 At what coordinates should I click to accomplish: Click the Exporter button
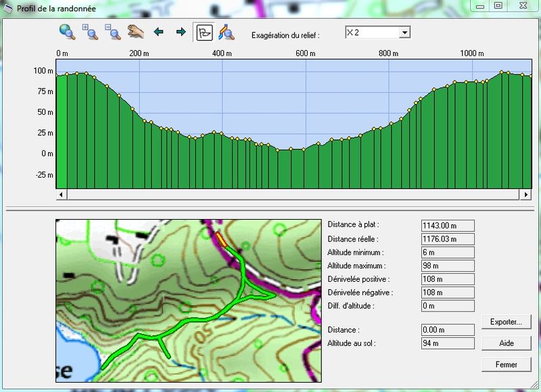[x=506, y=322]
